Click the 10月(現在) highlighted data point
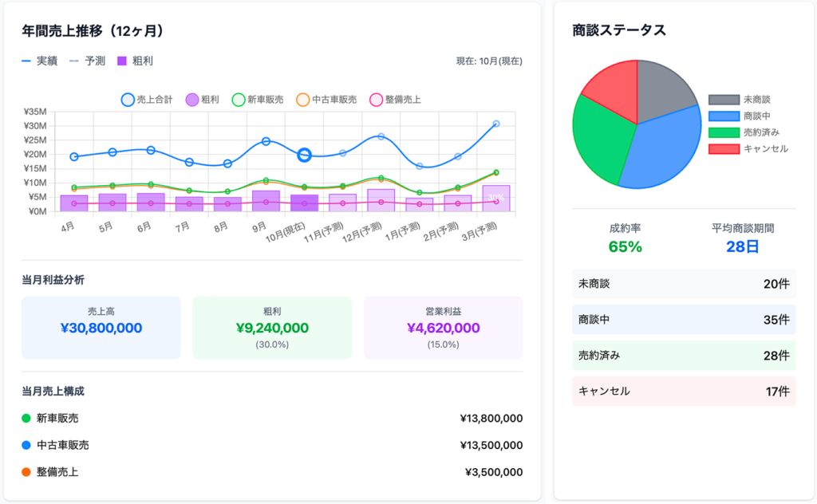 [304, 156]
